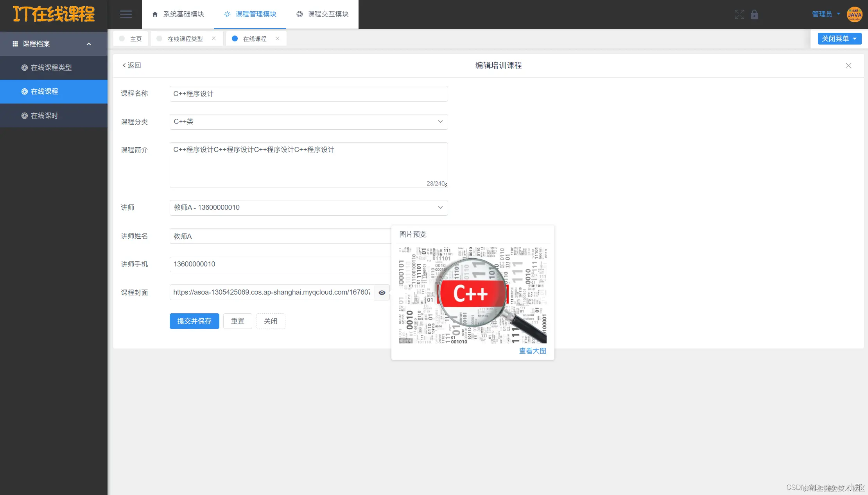Collapse the sidebar with the hamburger icon
The image size is (868, 495).
click(x=126, y=14)
